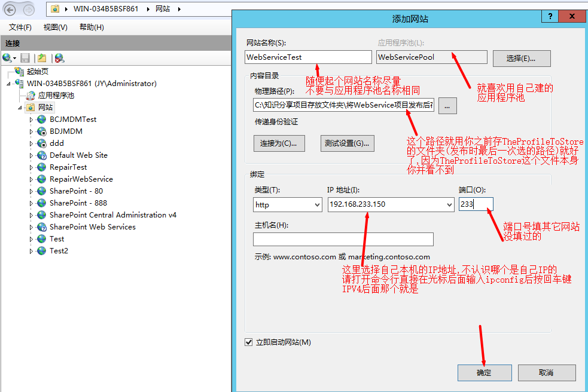Screen dimensions: 588x392
Task: Expand the Default Web Site node
Action: point(31,155)
